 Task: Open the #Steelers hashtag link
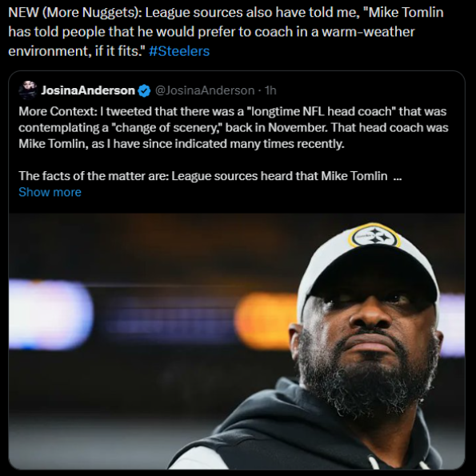[x=179, y=51]
